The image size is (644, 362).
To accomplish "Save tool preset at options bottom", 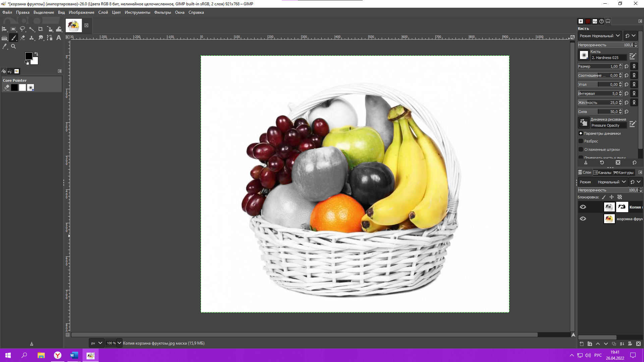I will coord(586,163).
